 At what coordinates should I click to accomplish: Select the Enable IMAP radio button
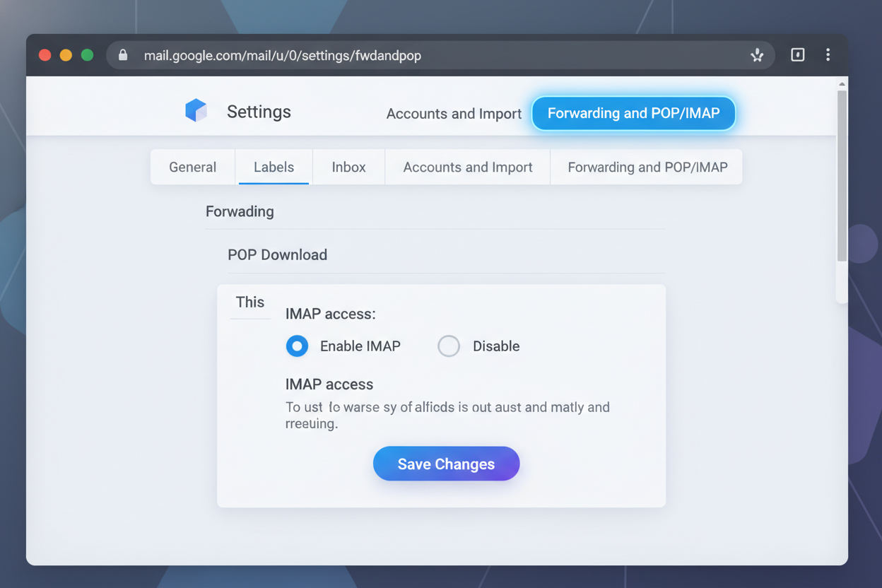297,346
